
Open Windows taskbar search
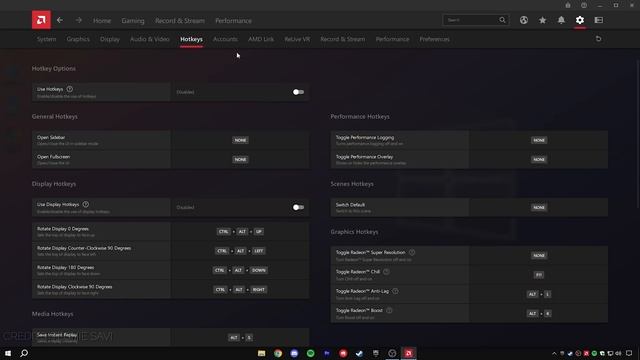point(24,353)
